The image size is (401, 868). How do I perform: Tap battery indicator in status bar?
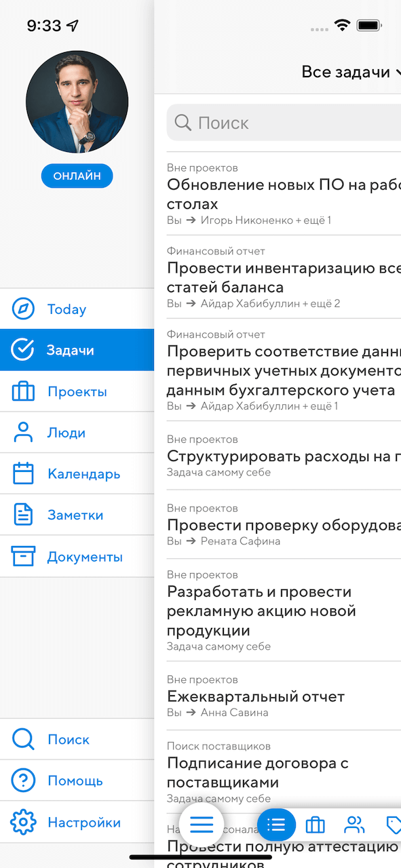[x=369, y=26]
